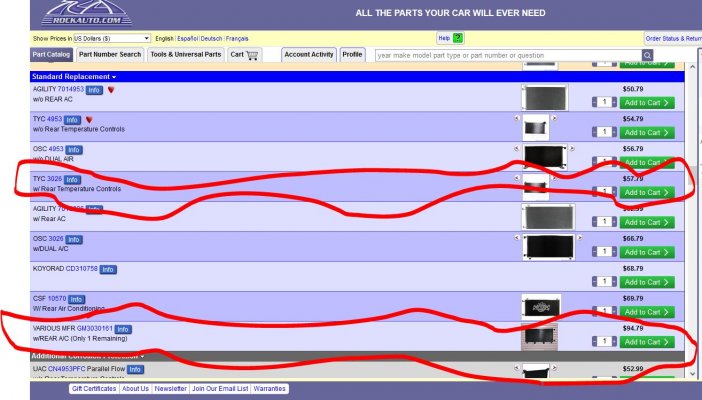This screenshot has height=400, width=702.
Task: Switch language to Deutsch
Action: 211,39
